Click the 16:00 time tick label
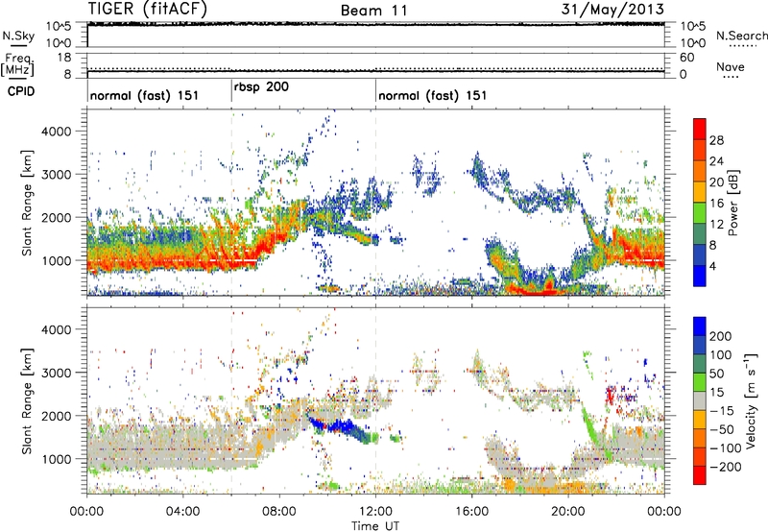The width and height of the screenshot is (768, 532). click(471, 512)
